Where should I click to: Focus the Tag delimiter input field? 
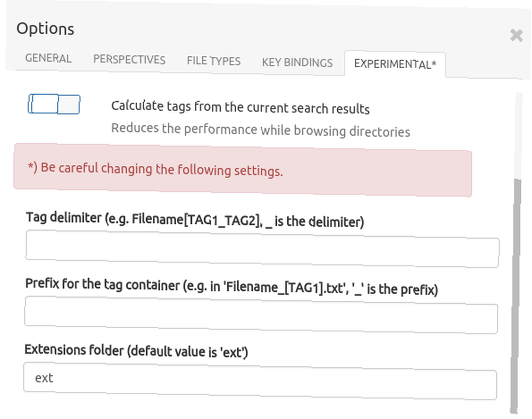[262, 249]
